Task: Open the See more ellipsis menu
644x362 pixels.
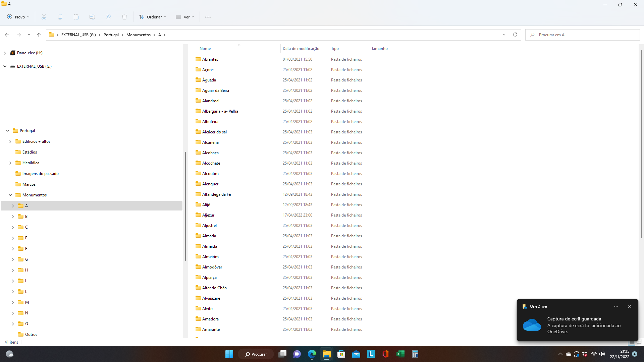Action: [208, 17]
